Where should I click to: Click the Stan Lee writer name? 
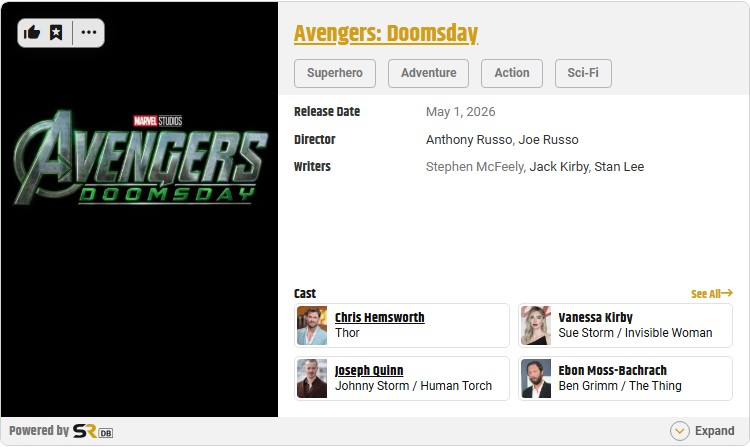[619, 167]
